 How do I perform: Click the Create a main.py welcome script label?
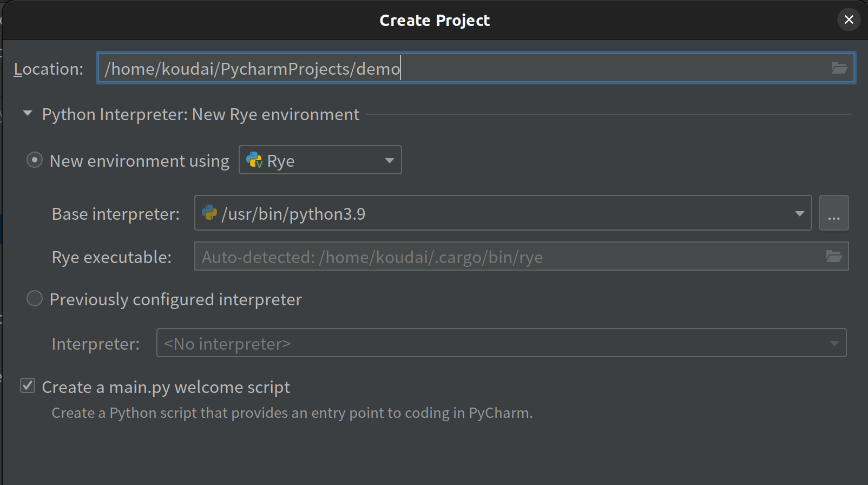[166, 388]
